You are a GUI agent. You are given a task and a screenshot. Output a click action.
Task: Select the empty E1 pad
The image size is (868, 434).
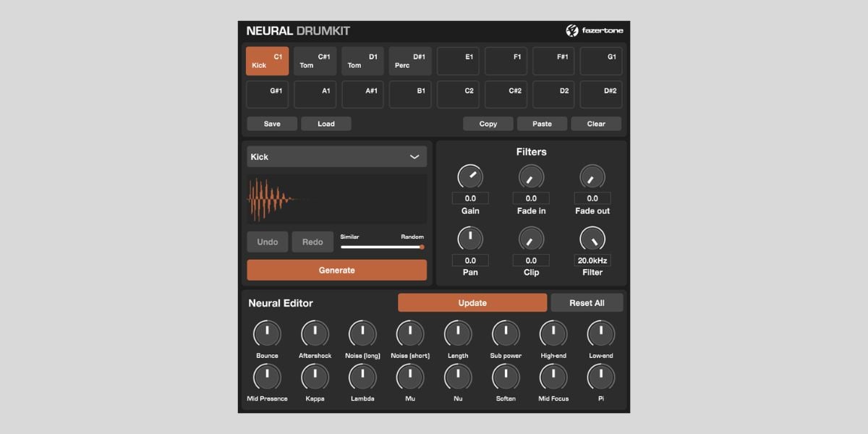(458, 61)
